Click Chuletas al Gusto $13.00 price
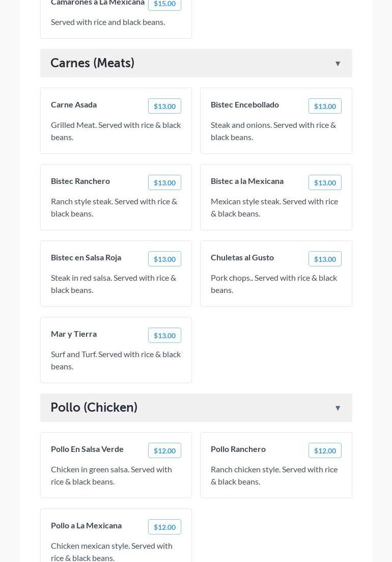Image resolution: width=392 pixels, height=562 pixels. coord(325,259)
